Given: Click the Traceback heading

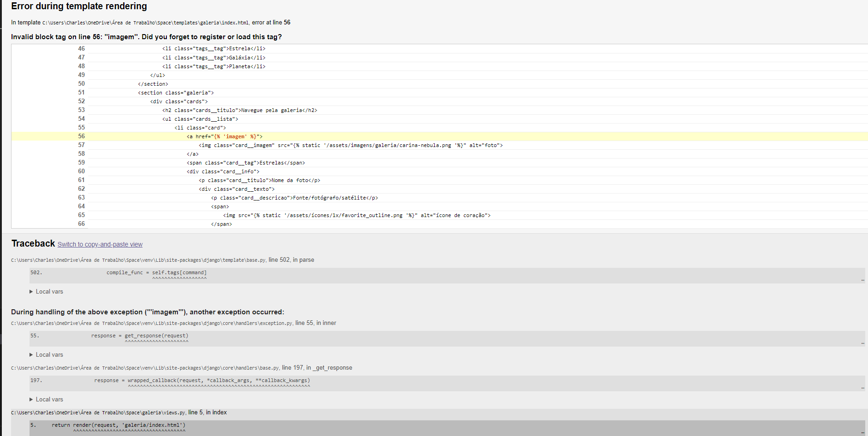Looking at the screenshot, I should click(x=33, y=243).
